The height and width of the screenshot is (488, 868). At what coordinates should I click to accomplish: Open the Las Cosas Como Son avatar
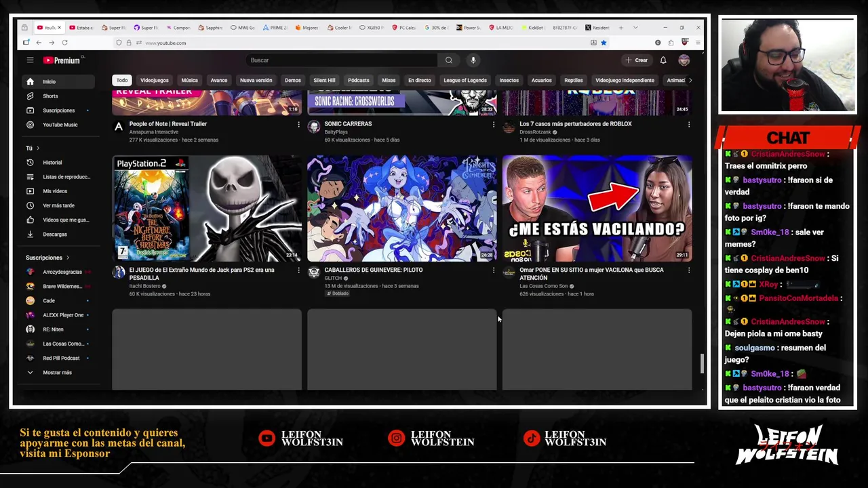pos(509,272)
